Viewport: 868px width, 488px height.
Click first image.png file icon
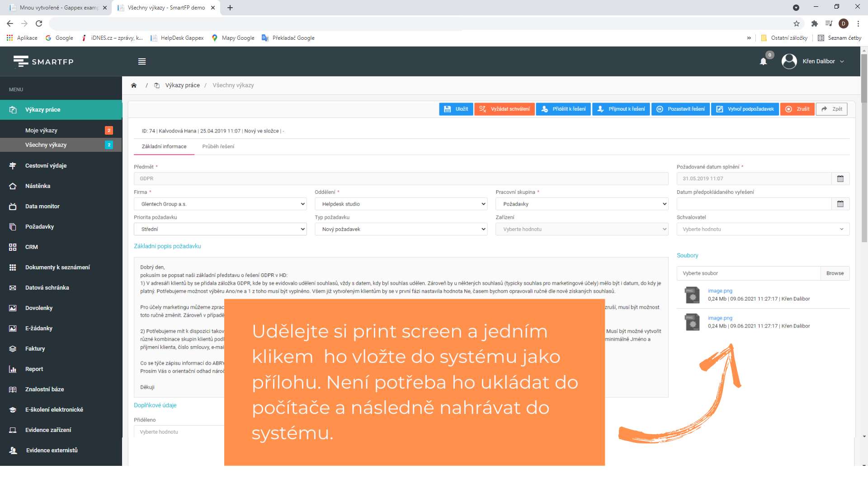pos(692,295)
